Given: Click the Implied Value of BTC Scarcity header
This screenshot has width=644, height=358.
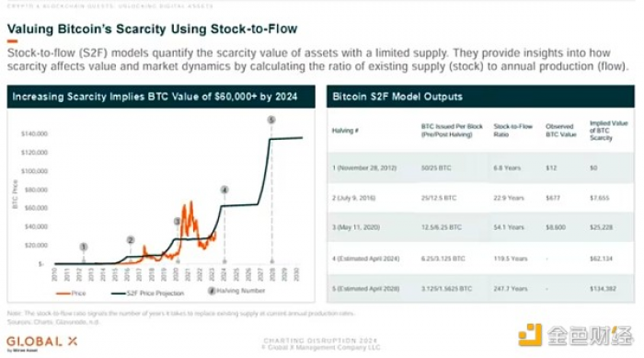Looking at the screenshot, I should [x=609, y=131].
